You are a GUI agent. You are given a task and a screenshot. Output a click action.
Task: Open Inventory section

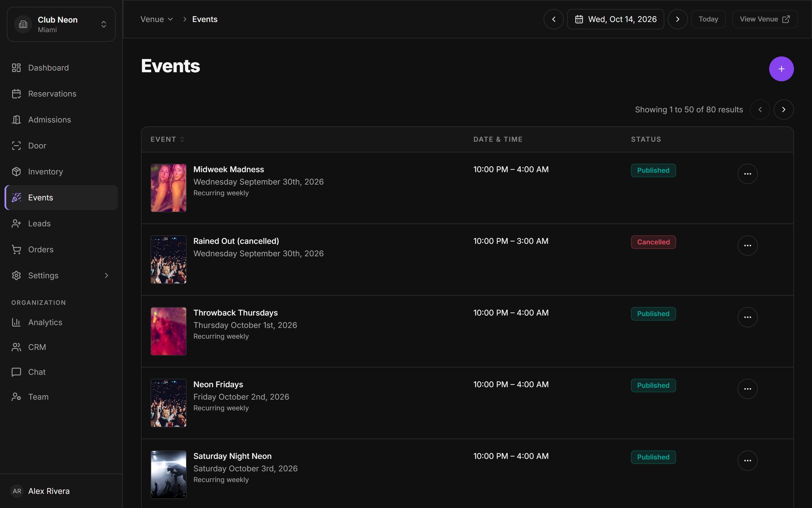(x=61, y=172)
